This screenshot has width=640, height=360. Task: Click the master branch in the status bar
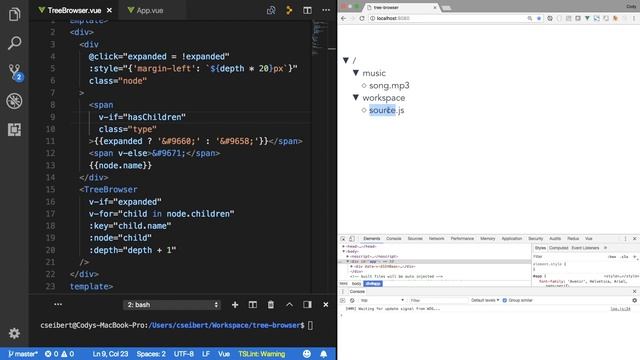(x=22, y=354)
